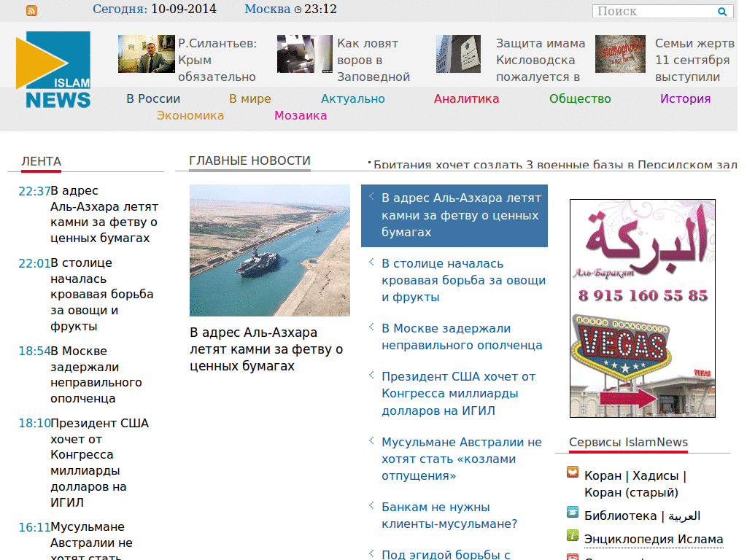This screenshot has width=747, height=560.
Task: Click the search magnifier icon
Action: [722, 11]
